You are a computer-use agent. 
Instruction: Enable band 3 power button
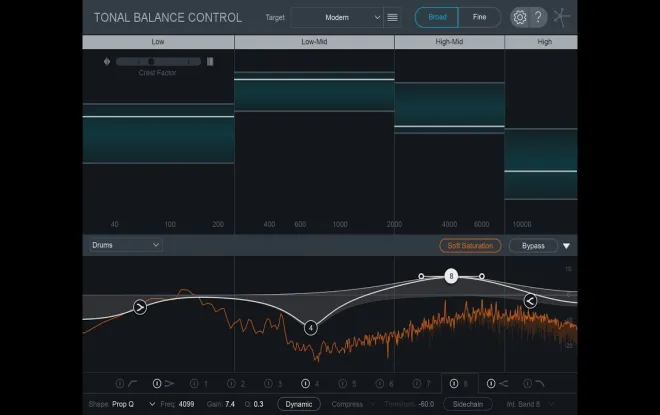coord(268,383)
